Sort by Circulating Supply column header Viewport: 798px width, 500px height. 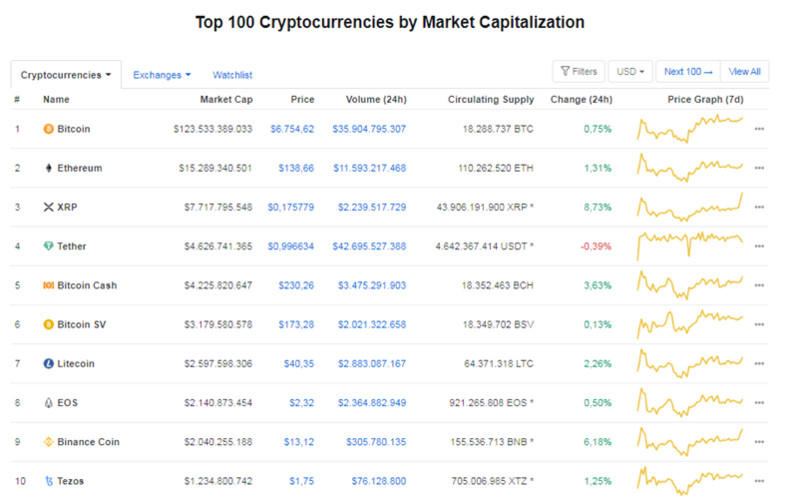click(x=491, y=99)
